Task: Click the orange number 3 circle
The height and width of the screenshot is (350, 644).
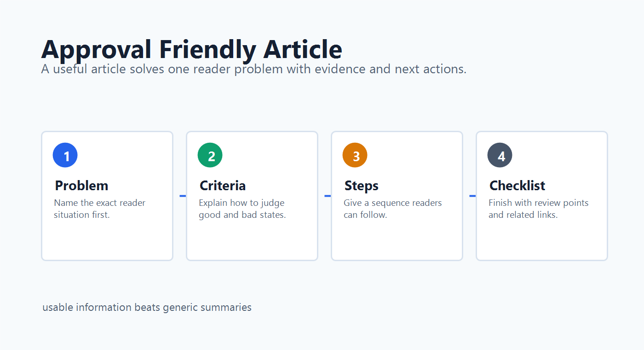Action: click(355, 155)
